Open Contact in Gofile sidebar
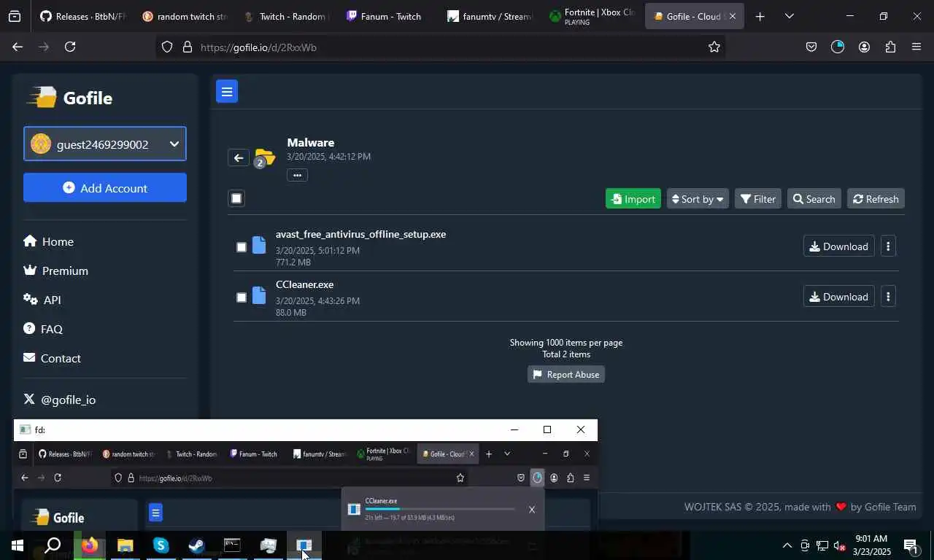This screenshot has width=934, height=560. (52, 358)
